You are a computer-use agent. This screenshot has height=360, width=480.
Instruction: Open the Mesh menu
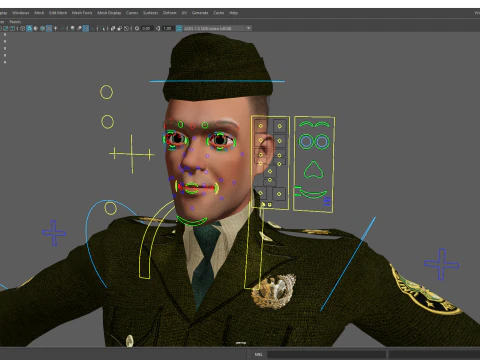click(39, 13)
